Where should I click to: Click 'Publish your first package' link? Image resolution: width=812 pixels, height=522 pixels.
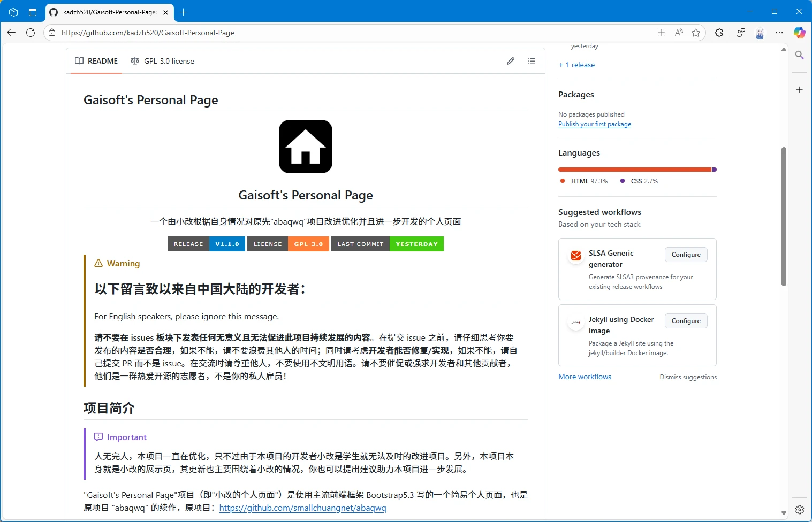(595, 124)
